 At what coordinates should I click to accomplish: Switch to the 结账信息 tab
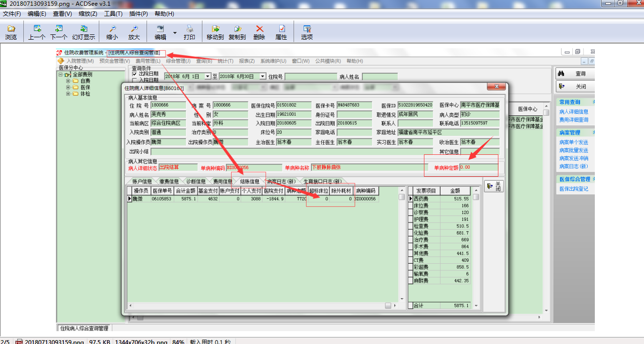249,182
